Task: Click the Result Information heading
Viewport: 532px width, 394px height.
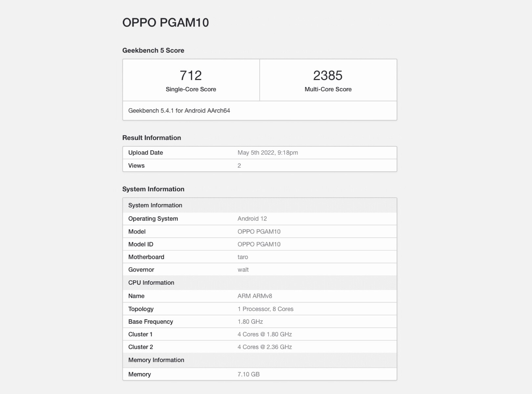Action: click(151, 138)
